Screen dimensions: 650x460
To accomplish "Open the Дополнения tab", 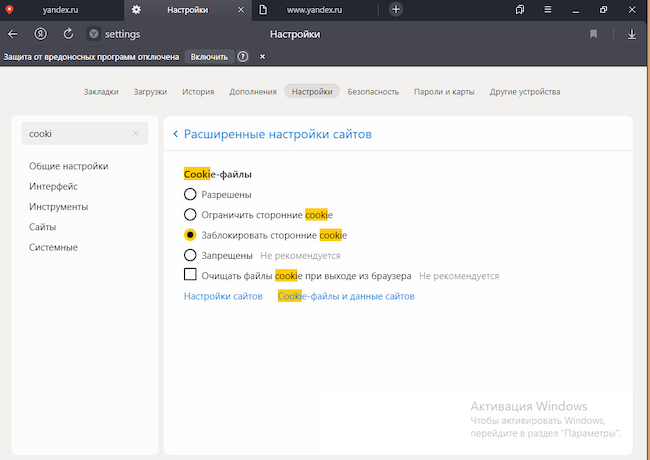I will 253,92.
